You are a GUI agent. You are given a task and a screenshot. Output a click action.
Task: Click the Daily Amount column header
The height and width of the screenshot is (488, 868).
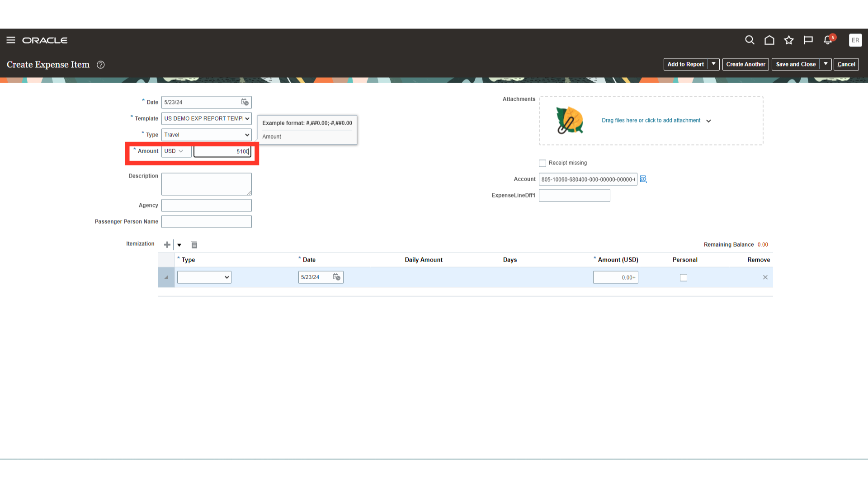point(424,260)
